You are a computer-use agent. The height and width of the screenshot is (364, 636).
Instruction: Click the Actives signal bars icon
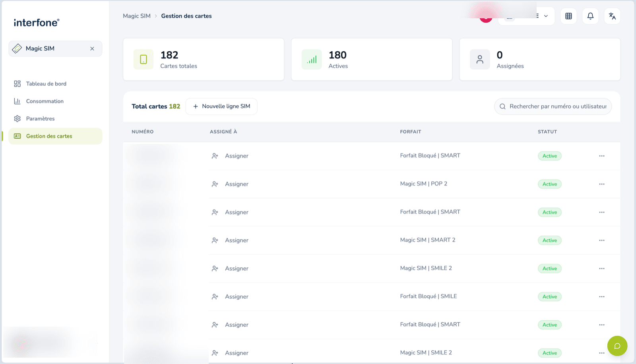tap(312, 60)
